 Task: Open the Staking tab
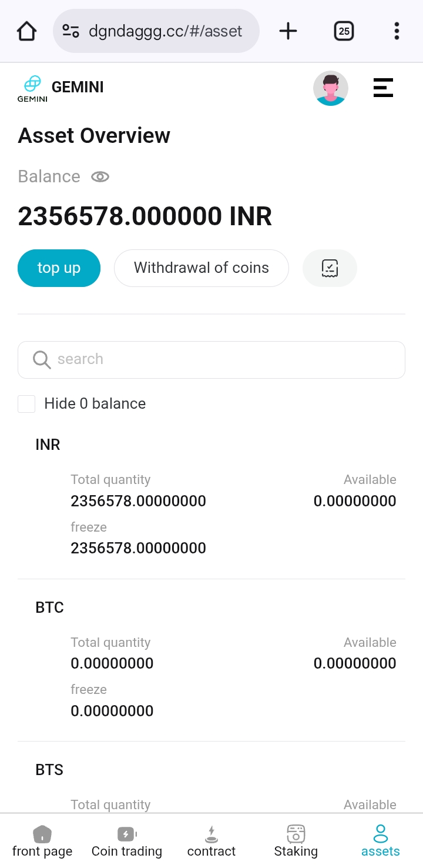(x=296, y=842)
